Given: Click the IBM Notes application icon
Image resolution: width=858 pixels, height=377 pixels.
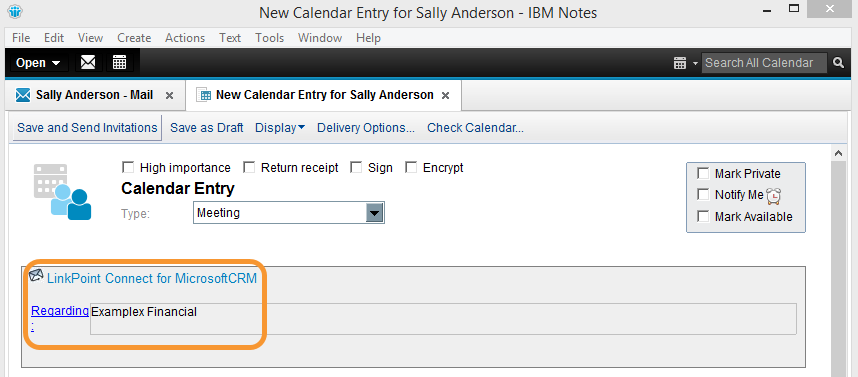Looking at the screenshot, I should [15, 11].
